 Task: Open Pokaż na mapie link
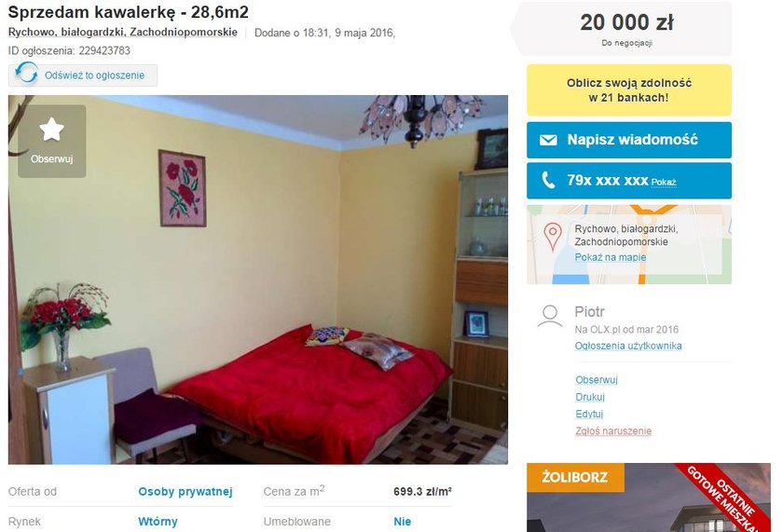(611, 257)
